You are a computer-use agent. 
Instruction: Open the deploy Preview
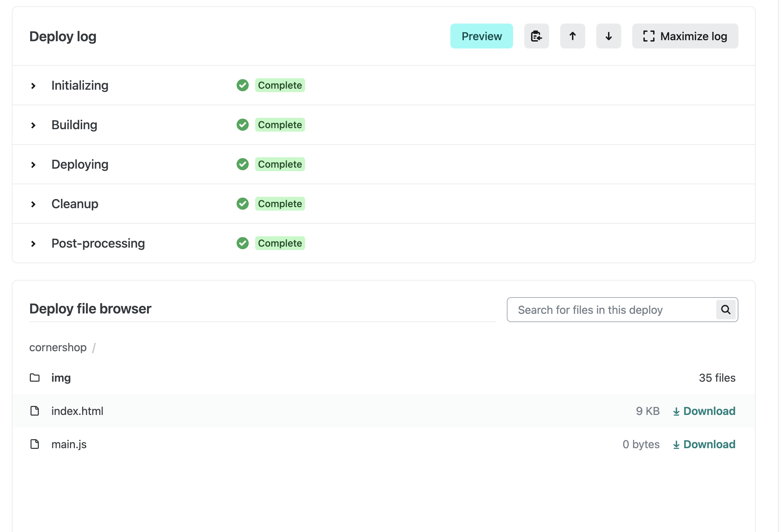point(481,36)
